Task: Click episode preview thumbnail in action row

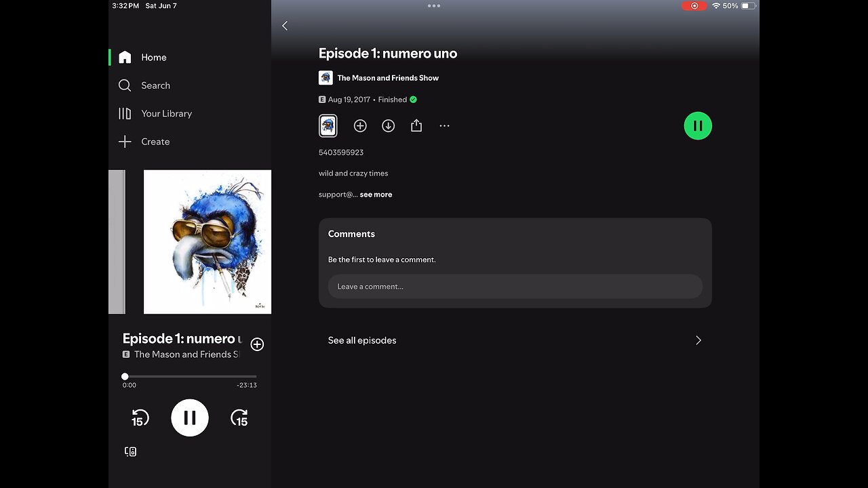Action: point(328,125)
